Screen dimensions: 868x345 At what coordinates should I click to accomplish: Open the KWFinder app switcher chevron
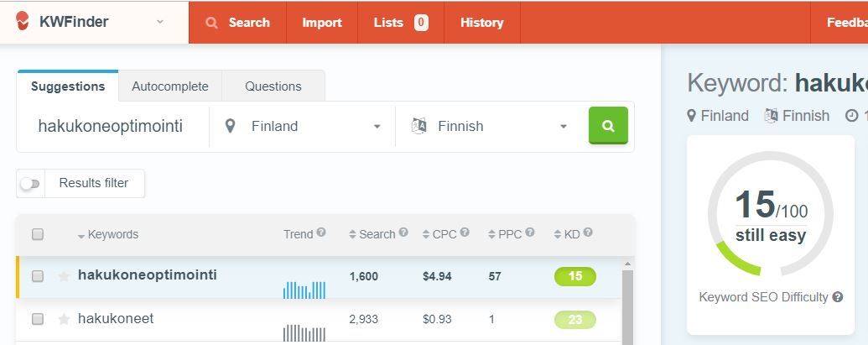pyautogui.click(x=160, y=22)
